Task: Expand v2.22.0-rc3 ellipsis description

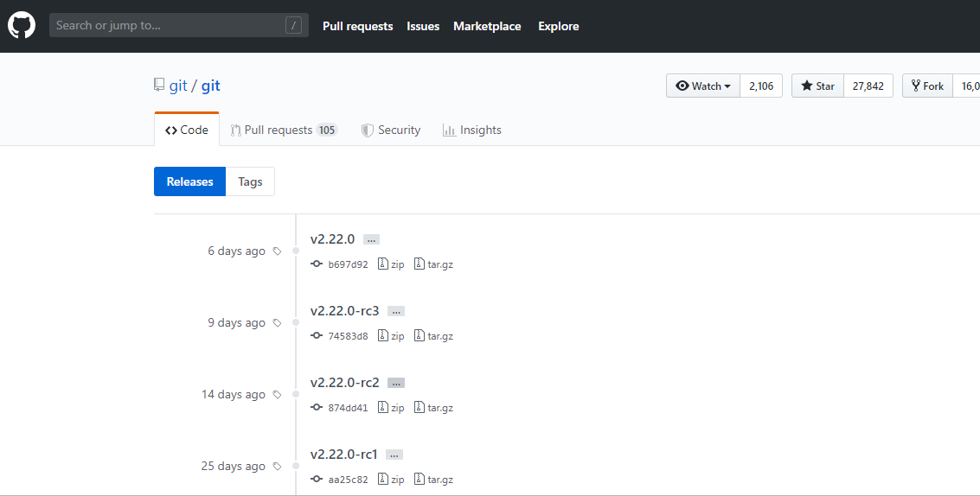Action: pos(396,311)
